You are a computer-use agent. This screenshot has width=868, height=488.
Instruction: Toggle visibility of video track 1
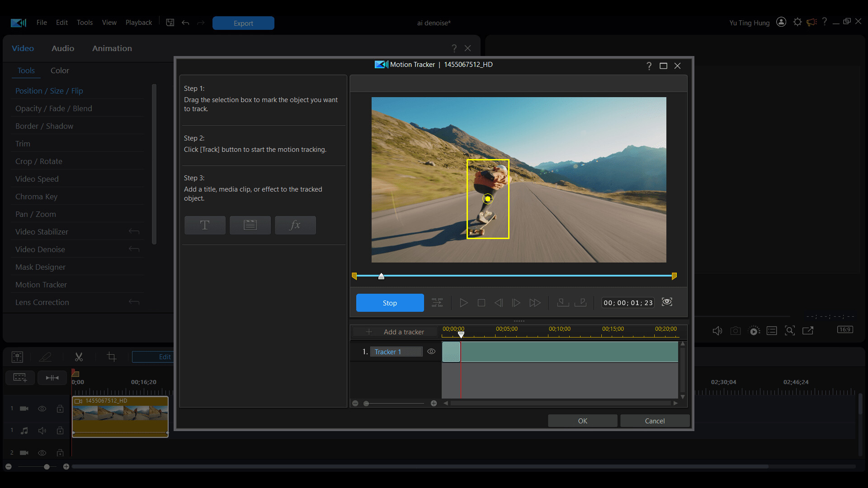pyautogui.click(x=42, y=408)
